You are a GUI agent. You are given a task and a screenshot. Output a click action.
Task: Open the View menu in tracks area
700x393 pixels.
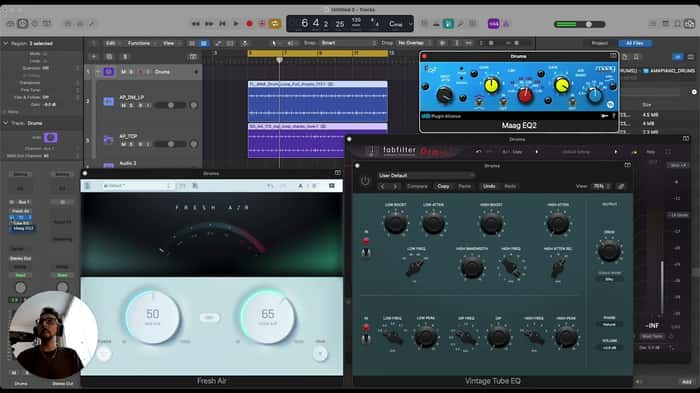click(168, 43)
